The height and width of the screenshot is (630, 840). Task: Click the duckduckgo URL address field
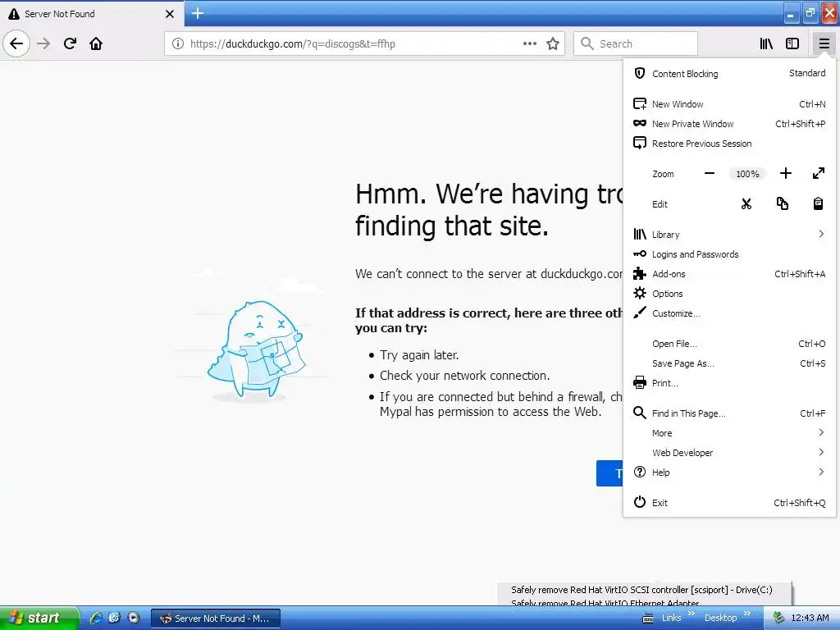click(353, 44)
